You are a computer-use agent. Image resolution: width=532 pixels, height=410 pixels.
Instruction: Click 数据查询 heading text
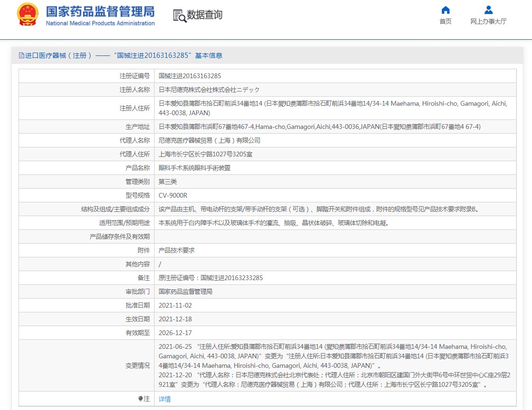[x=204, y=15]
